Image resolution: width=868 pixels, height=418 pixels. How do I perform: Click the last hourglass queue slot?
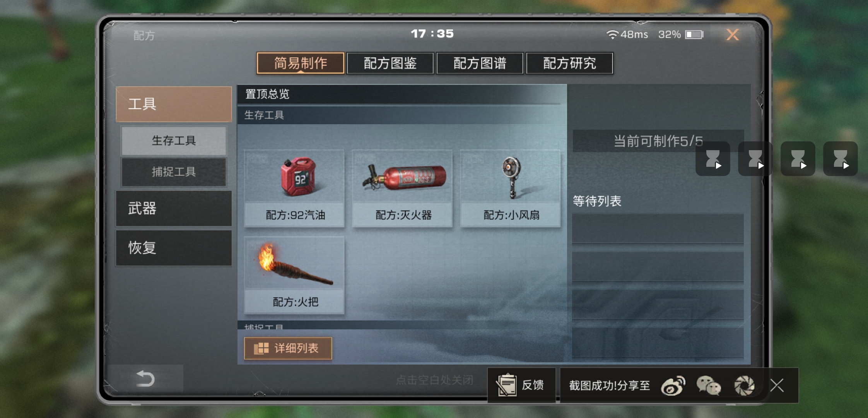(x=841, y=159)
